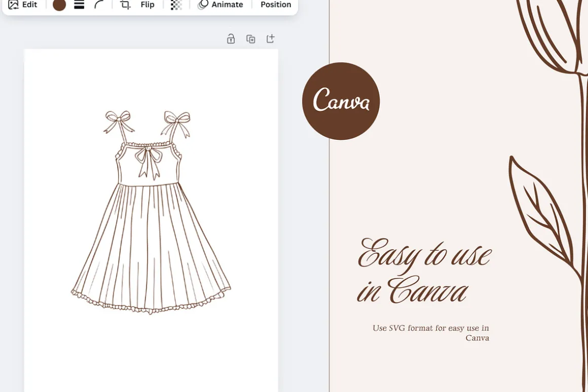Open the transparency checkerboard icon

(176, 5)
